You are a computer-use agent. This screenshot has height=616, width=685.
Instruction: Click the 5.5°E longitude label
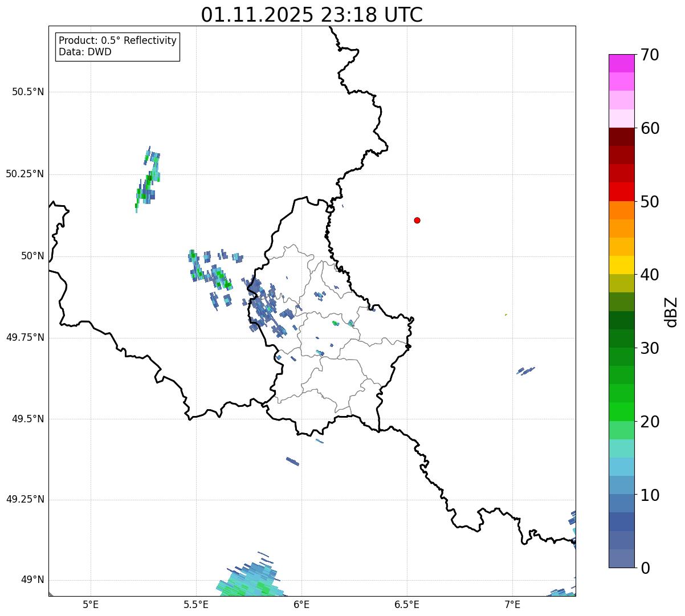(x=196, y=604)
